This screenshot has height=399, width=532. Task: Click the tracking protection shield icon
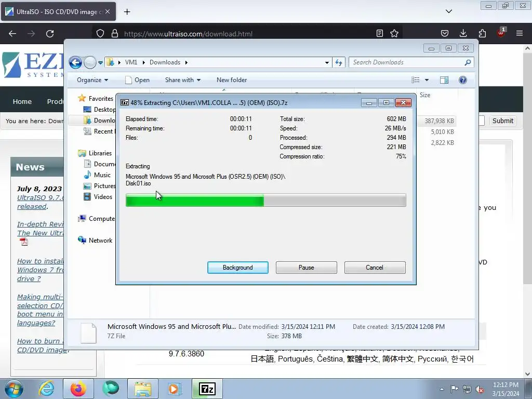[100, 34]
